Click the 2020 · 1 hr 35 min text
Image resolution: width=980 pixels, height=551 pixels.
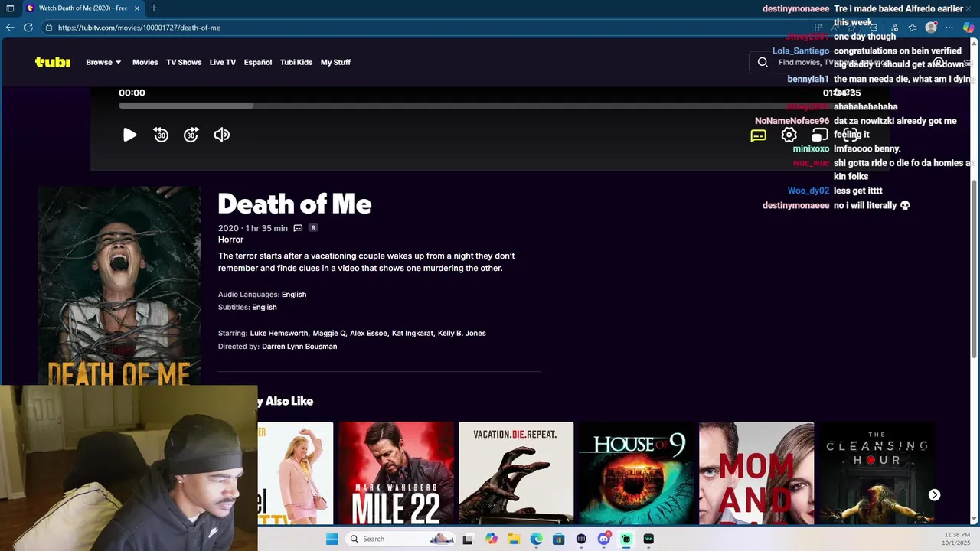point(253,228)
